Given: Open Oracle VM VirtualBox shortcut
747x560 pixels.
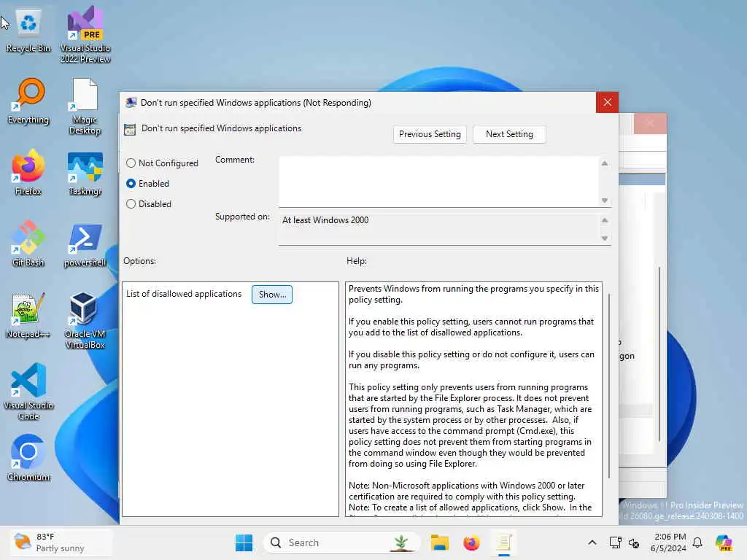Looking at the screenshot, I should click(85, 320).
